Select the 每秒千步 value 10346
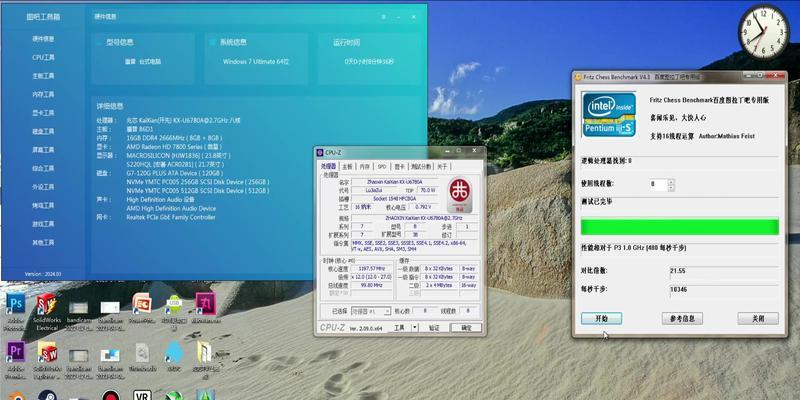 tap(678, 289)
